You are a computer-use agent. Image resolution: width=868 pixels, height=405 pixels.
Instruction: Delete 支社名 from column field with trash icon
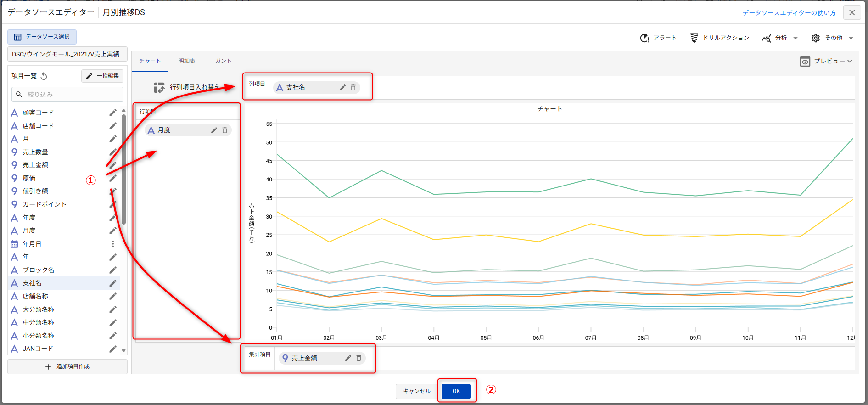pyautogui.click(x=353, y=88)
